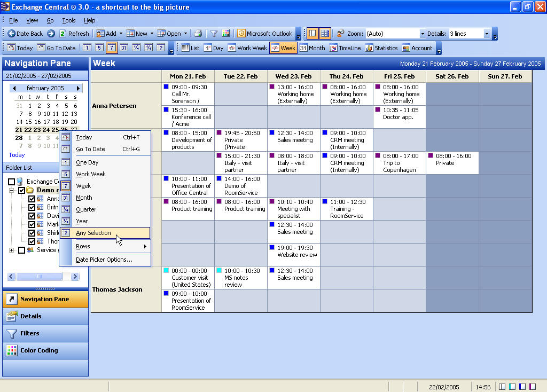The image size is (547, 392).
Task: Click the Folder List horizontal scrollbar
Action: click(43, 277)
